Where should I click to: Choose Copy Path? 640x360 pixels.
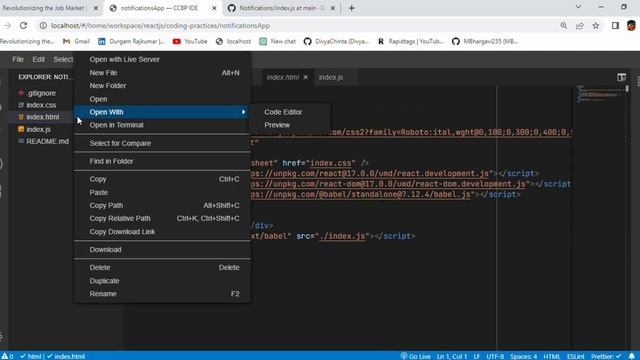[162, 205]
